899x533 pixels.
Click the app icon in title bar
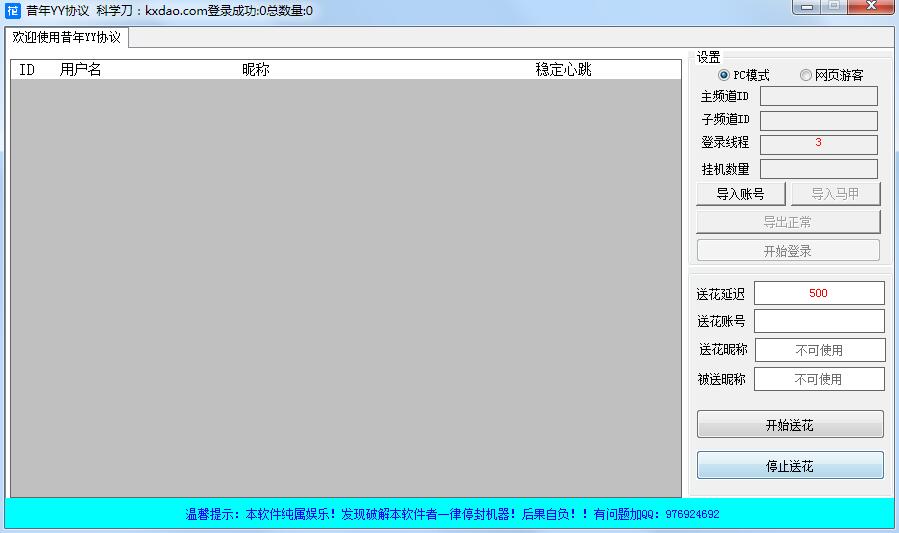point(13,10)
